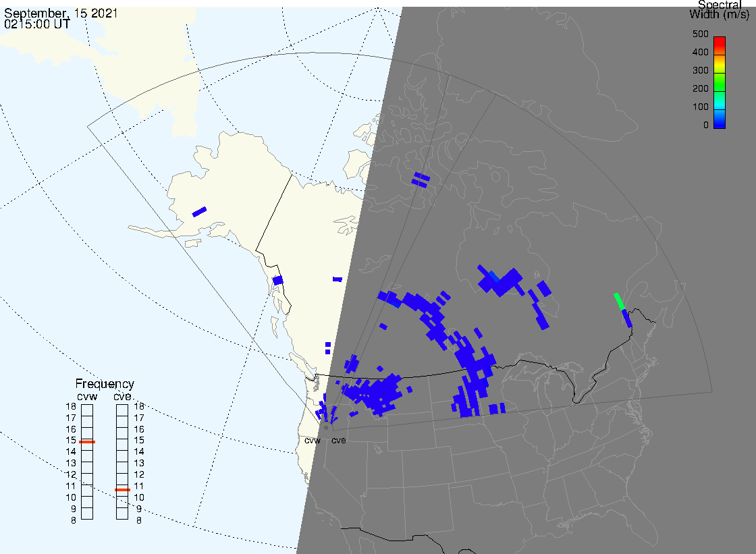The width and height of the screenshot is (756, 554).
Task: Click the green spectral width echo in the east
Action: pyautogui.click(x=619, y=301)
